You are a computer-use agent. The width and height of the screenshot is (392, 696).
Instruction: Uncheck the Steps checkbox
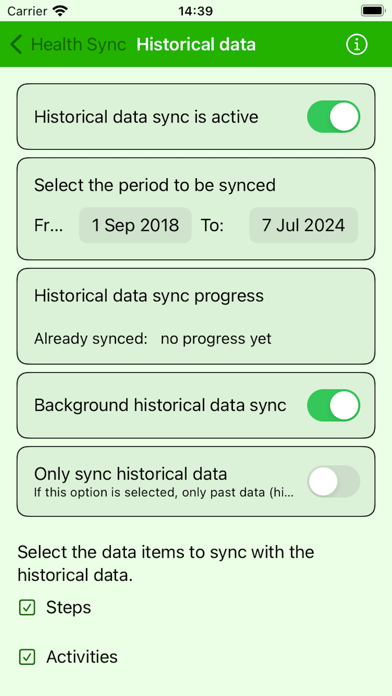pos(27,608)
